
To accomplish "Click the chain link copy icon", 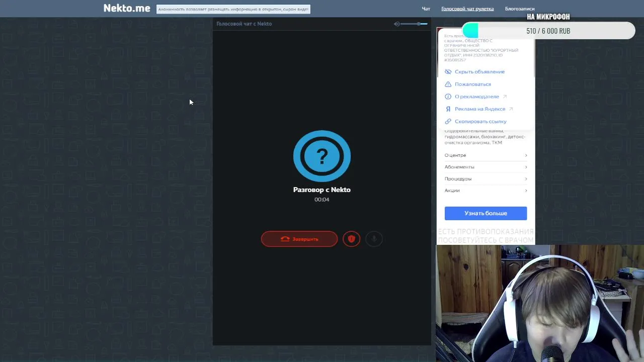I will tap(448, 121).
